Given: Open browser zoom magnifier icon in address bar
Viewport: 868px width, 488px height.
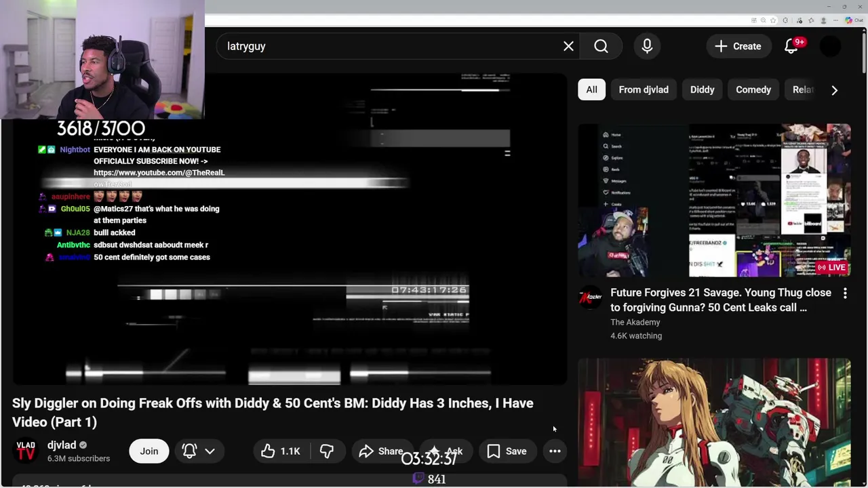Looking at the screenshot, I should (764, 20).
